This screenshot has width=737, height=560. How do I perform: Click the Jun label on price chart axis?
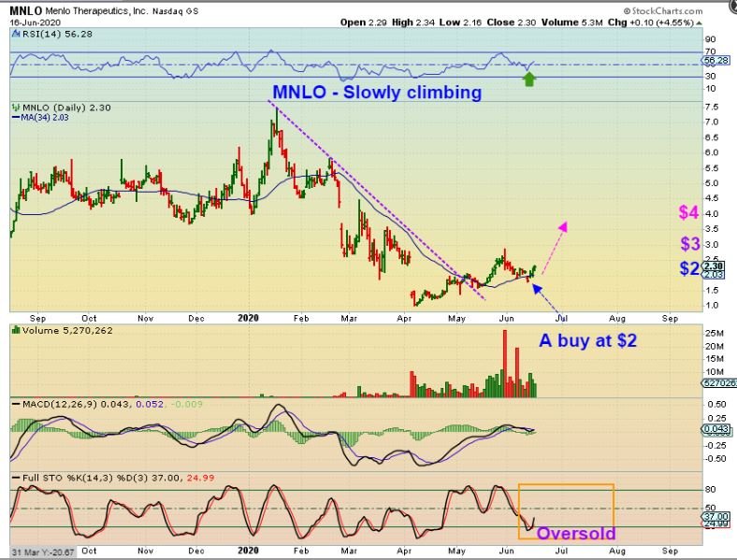coord(506,318)
